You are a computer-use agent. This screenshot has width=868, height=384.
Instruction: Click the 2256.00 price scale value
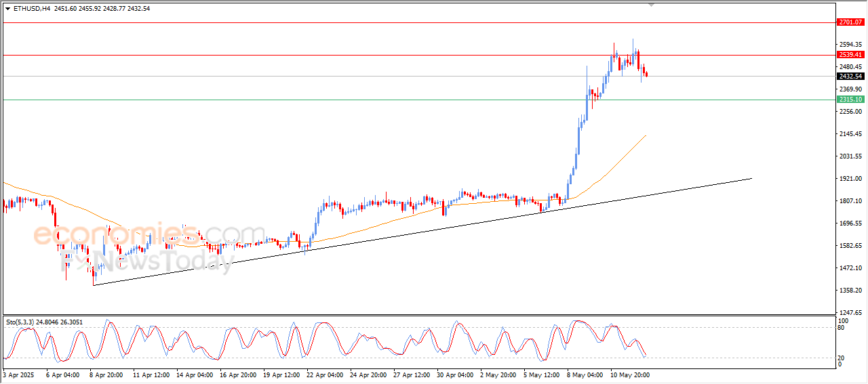pyautogui.click(x=850, y=112)
